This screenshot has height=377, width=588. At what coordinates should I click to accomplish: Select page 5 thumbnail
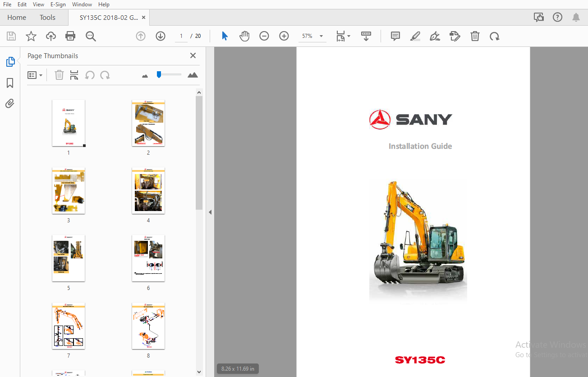click(69, 258)
